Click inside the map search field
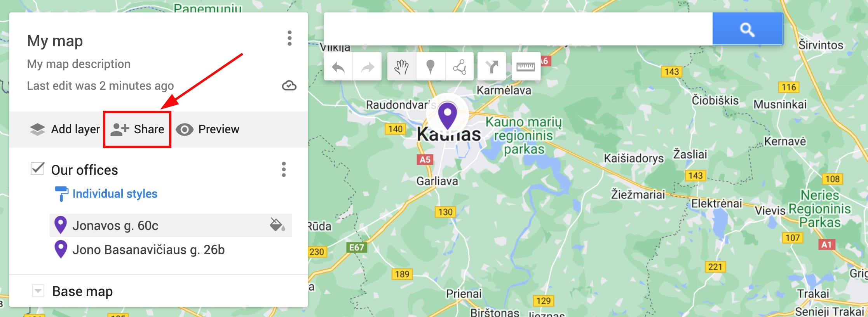This screenshot has width=868, height=317. 518,29
